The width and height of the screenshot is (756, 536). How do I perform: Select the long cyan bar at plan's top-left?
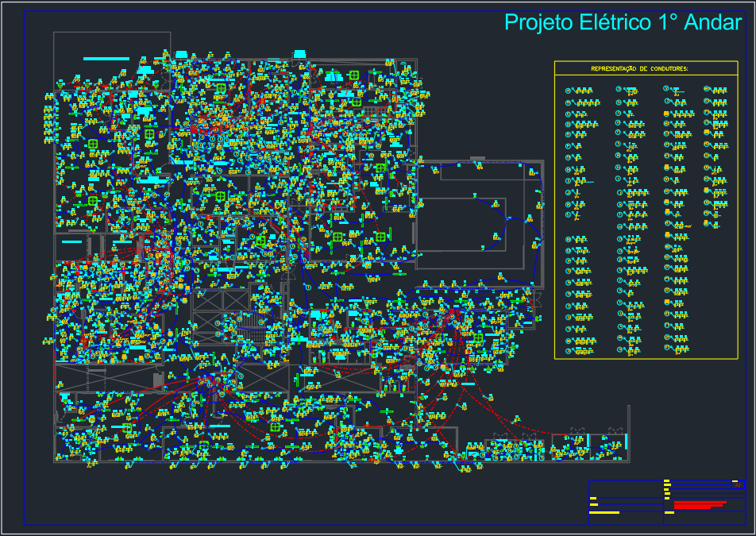click(x=106, y=59)
